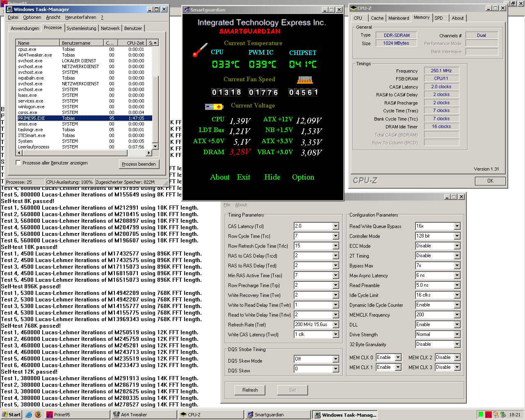
Task: Open About menu in A64 Tweaker
Action: click(241, 205)
